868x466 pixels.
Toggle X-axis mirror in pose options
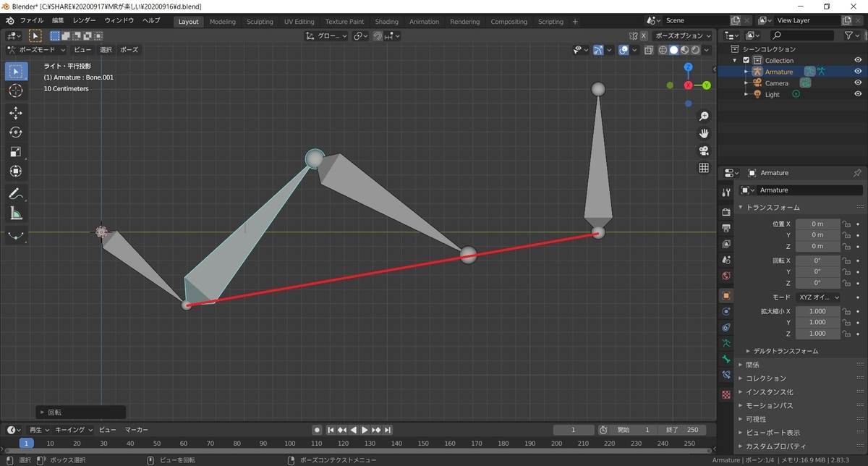[643, 35]
